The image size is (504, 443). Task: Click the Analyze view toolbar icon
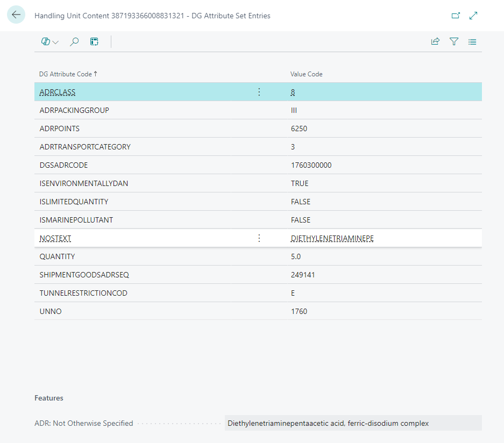pos(94,42)
